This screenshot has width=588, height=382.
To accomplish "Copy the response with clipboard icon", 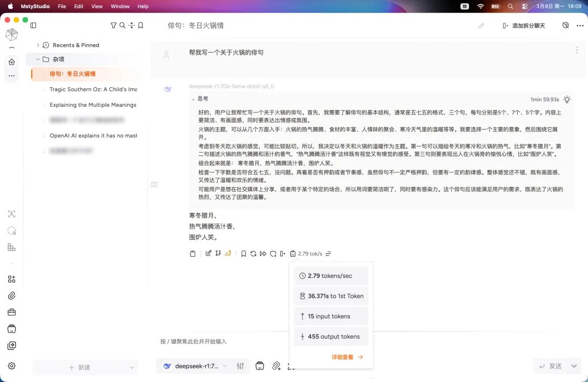I will click(x=193, y=254).
